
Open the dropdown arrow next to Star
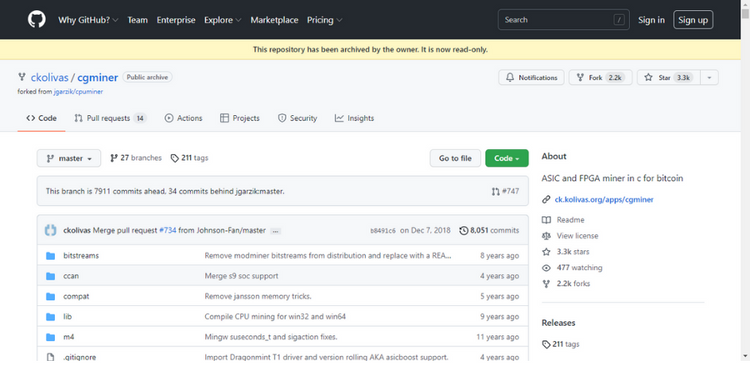[709, 77]
